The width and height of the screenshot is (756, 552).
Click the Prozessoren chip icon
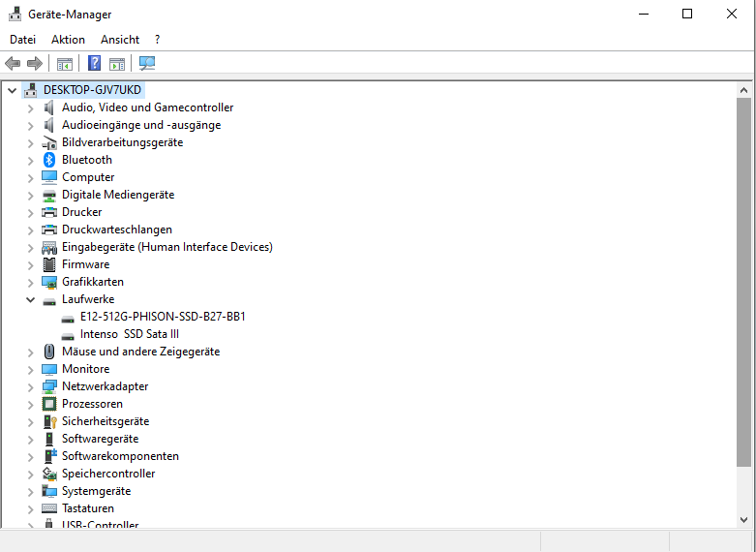coord(49,404)
